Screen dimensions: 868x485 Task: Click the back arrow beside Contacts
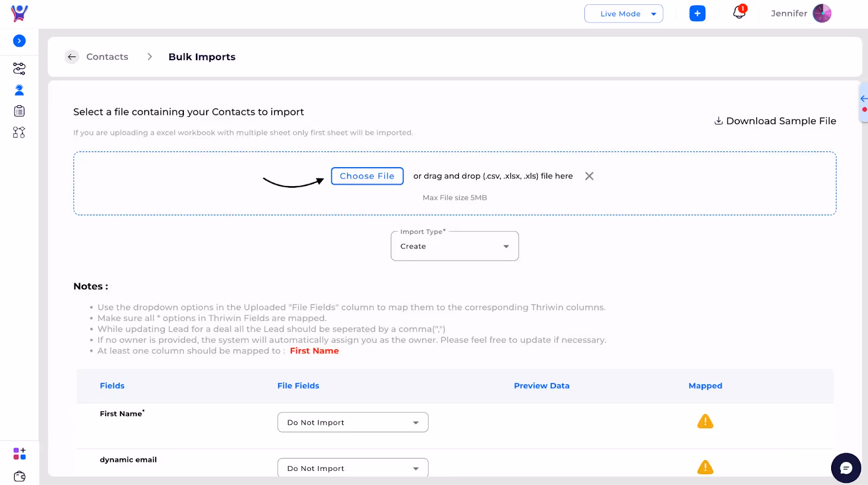72,57
